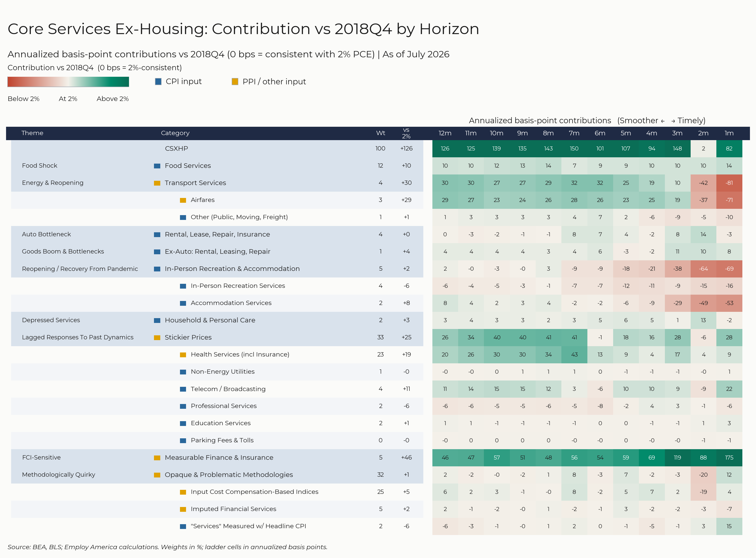The width and height of the screenshot is (756, 558).
Task: Click Stickier Prices 6m cell showing -1
Action: tap(600, 338)
